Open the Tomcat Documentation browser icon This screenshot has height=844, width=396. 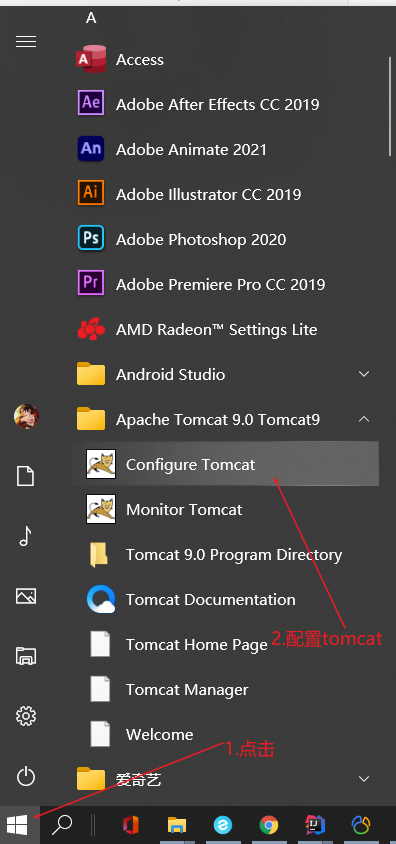(101, 599)
